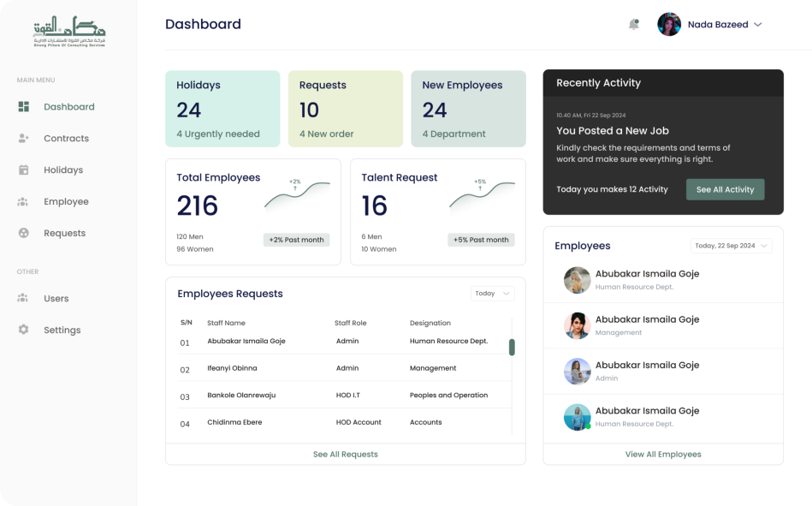
Task: Open the Today, 22 Sep 2024 date dropdown
Action: [x=731, y=246]
